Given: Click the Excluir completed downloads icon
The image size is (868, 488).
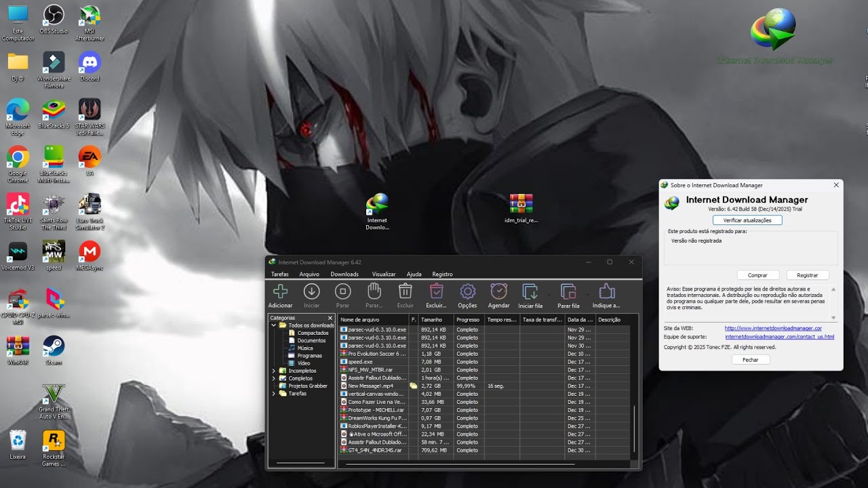Looking at the screenshot, I should click(436, 291).
